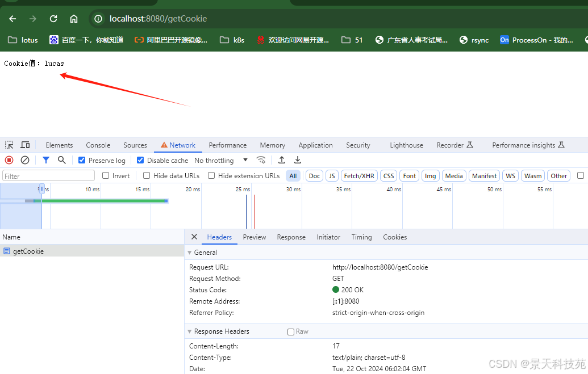588x374 pixels.
Task: Open network search magnifier icon
Action: (62, 161)
